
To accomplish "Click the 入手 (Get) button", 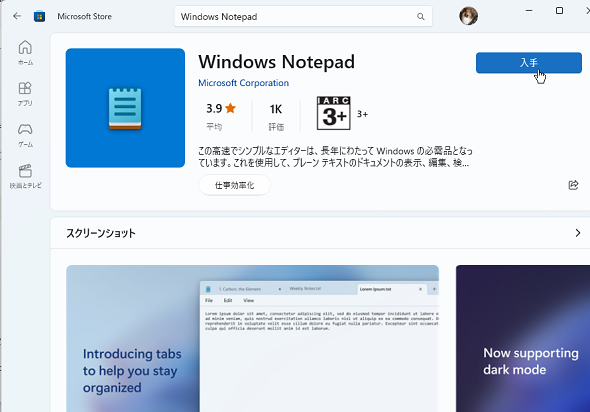I will coord(529,63).
